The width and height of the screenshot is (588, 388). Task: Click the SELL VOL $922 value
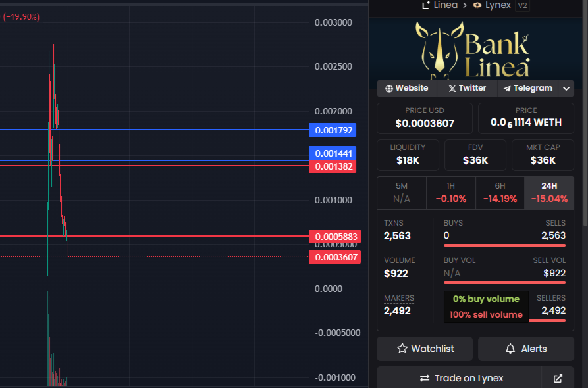click(554, 273)
